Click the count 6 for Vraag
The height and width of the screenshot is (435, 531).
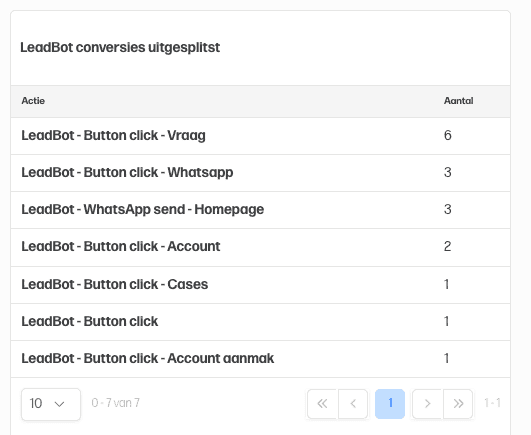(448, 135)
